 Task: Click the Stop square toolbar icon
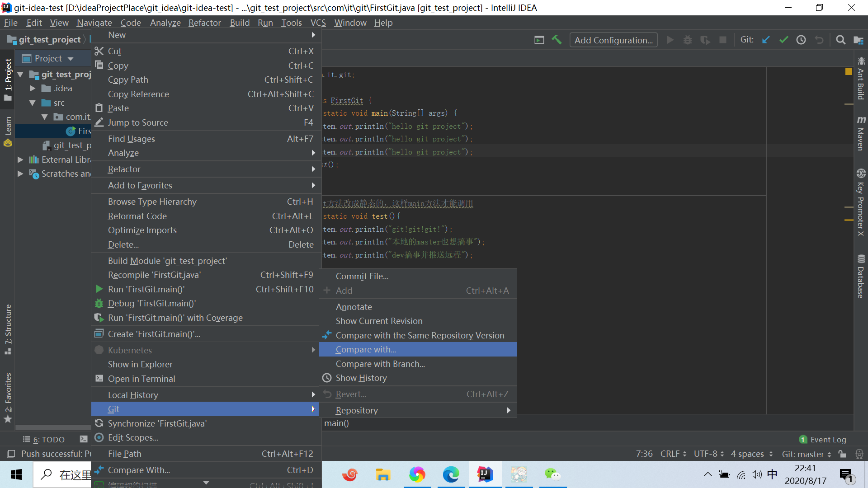tap(722, 40)
